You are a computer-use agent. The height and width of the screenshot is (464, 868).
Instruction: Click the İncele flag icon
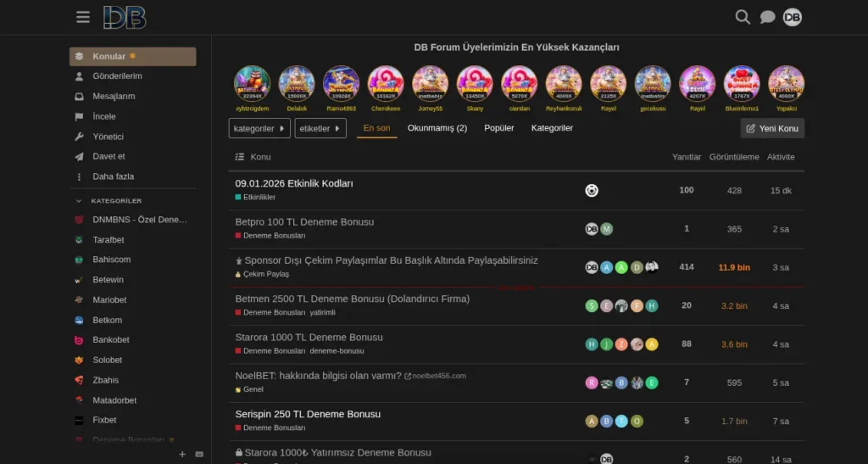[79, 117]
